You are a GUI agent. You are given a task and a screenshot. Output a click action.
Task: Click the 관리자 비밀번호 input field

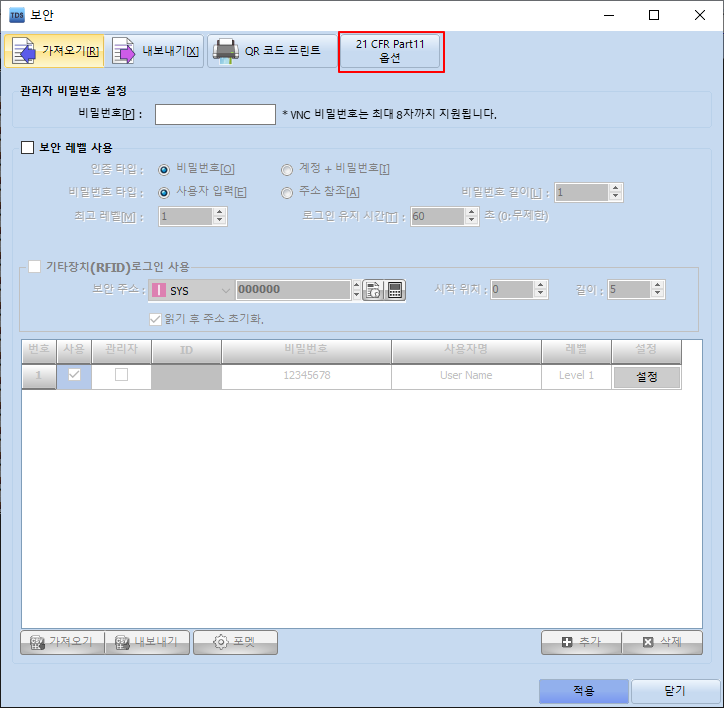(215, 114)
